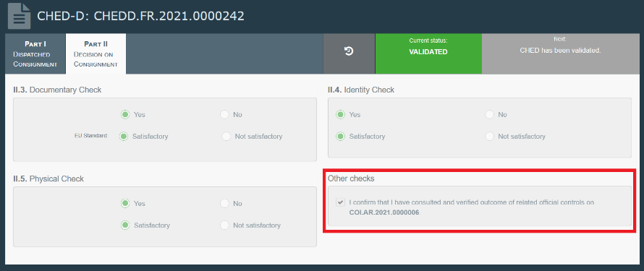Click the COI.AR.2021.0000006 reference

384,212
